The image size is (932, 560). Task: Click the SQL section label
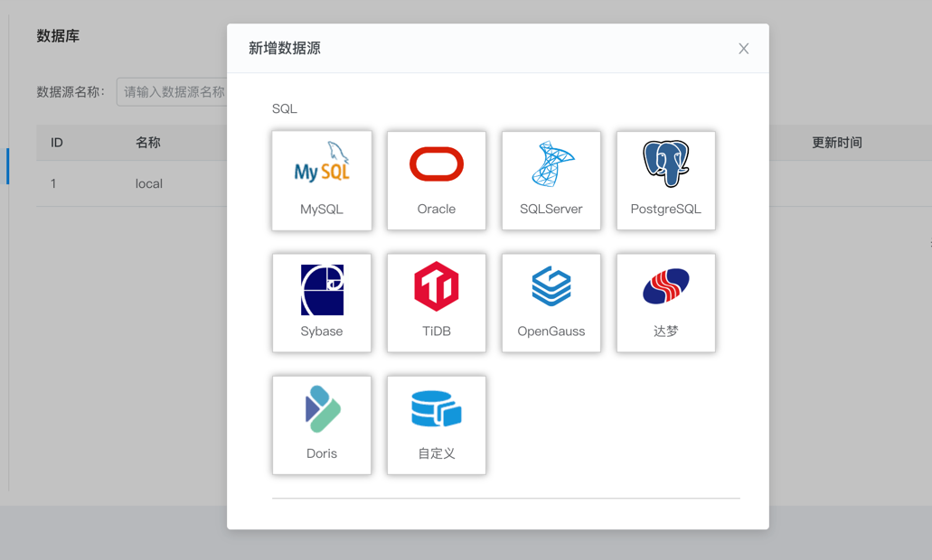[284, 108]
